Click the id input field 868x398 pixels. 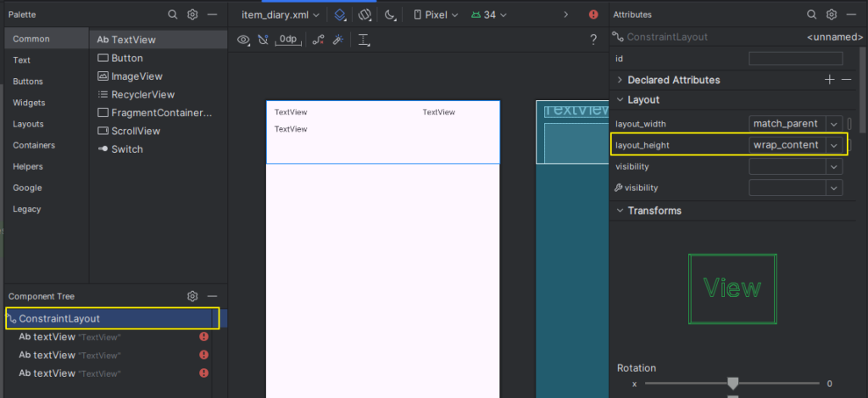pyautogui.click(x=795, y=59)
